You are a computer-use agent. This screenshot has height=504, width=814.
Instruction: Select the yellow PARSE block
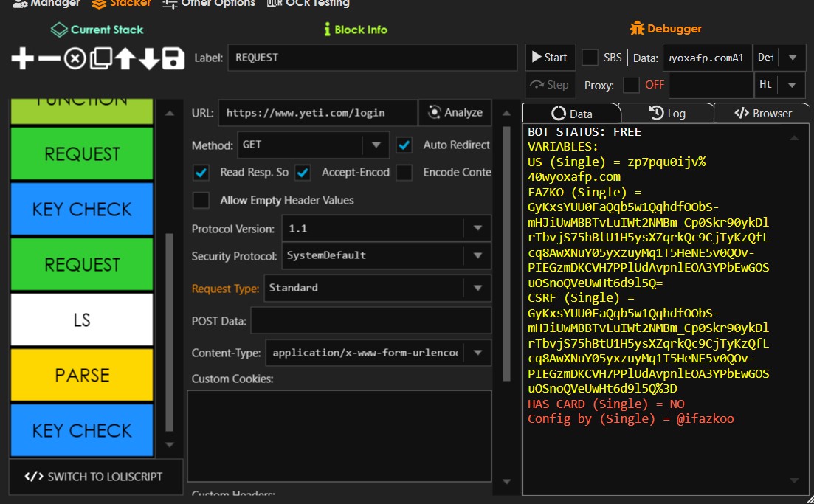(82, 375)
